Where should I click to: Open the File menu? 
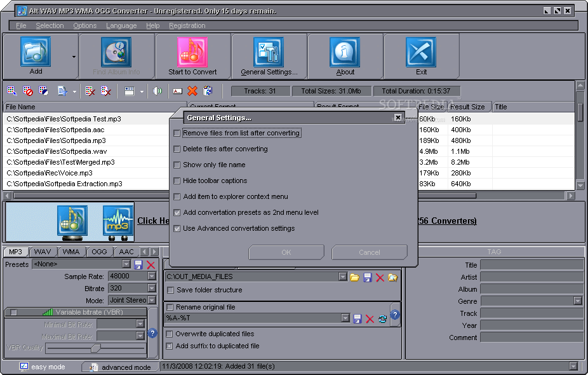(21, 25)
